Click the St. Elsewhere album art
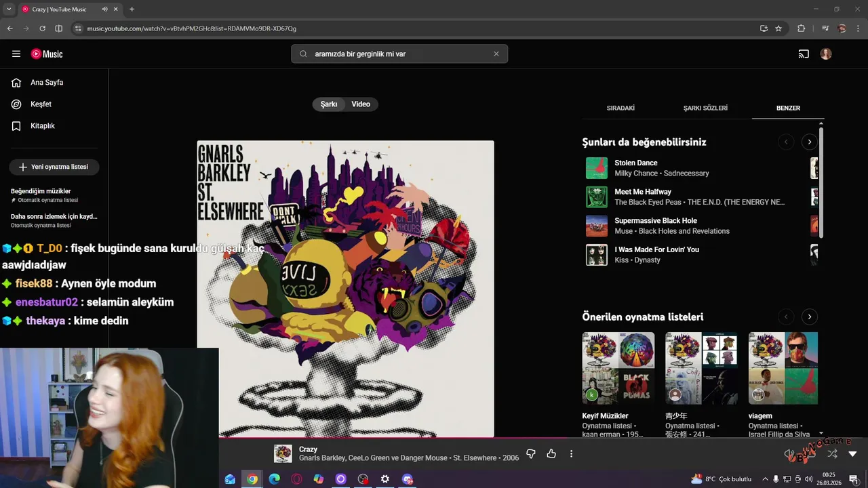Image resolution: width=868 pixels, height=488 pixels. [x=346, y=289]
